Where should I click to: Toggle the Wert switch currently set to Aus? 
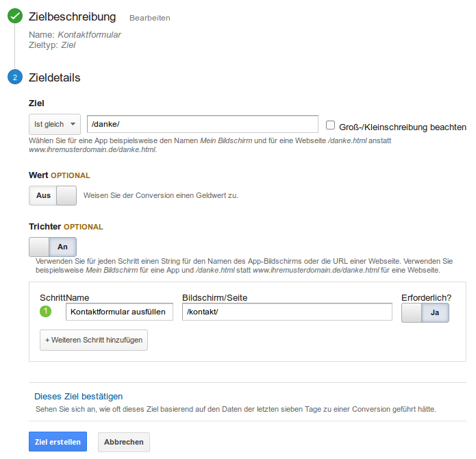point(53,195)
